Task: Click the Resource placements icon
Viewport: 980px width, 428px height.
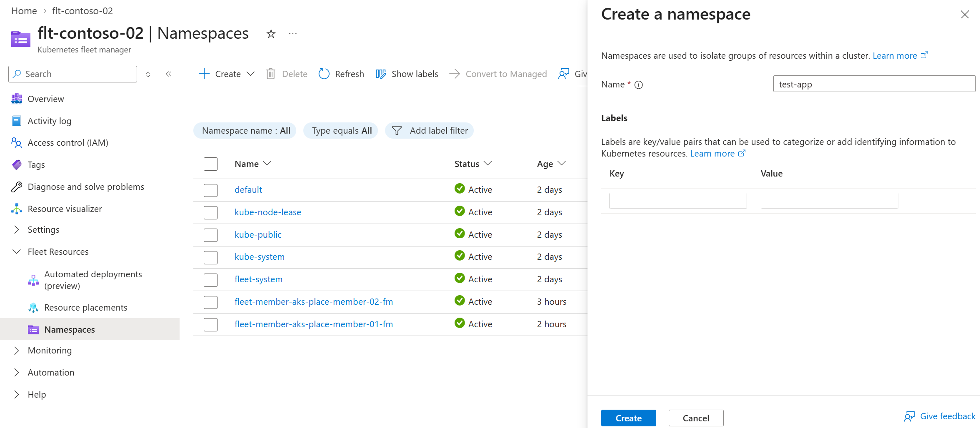Action: [33, 308]
